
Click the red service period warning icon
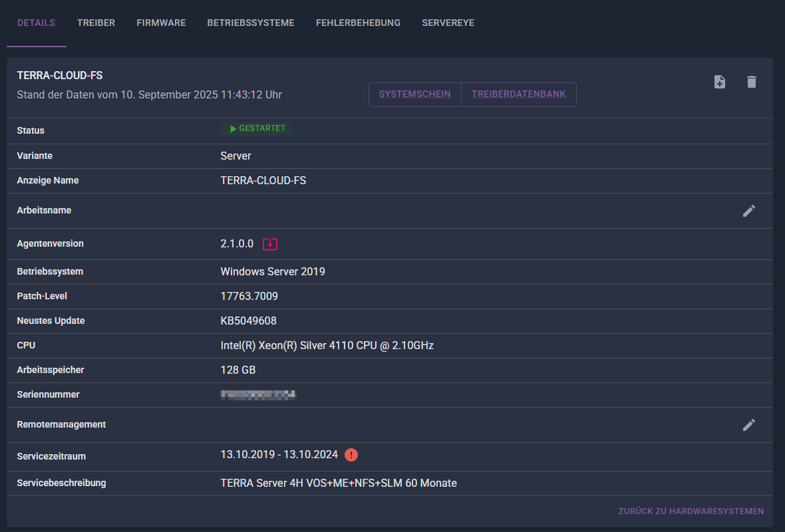[351, 455]
